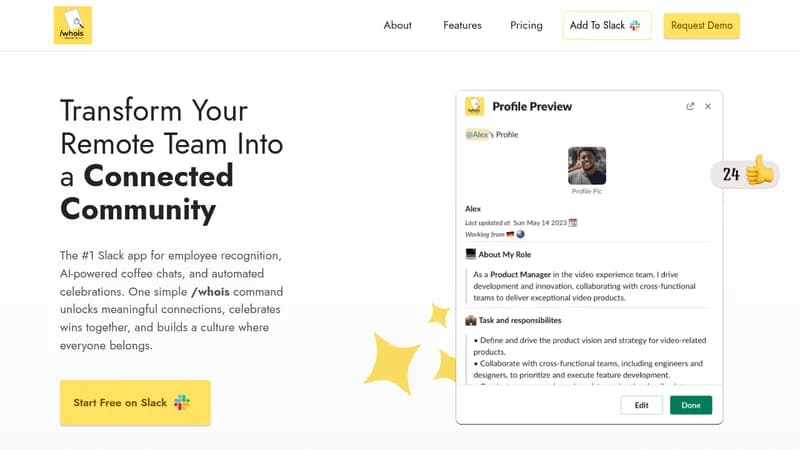Click the green Done button
The height and width of the screenshot is (450, 800).
tap(691, 405)
